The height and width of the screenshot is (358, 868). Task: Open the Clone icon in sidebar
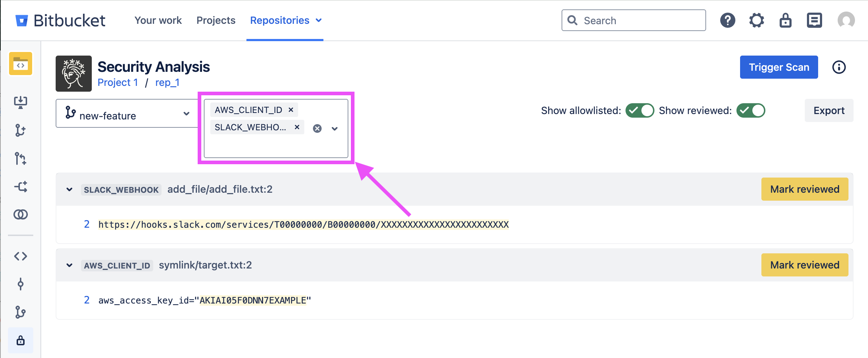point(21,102)
